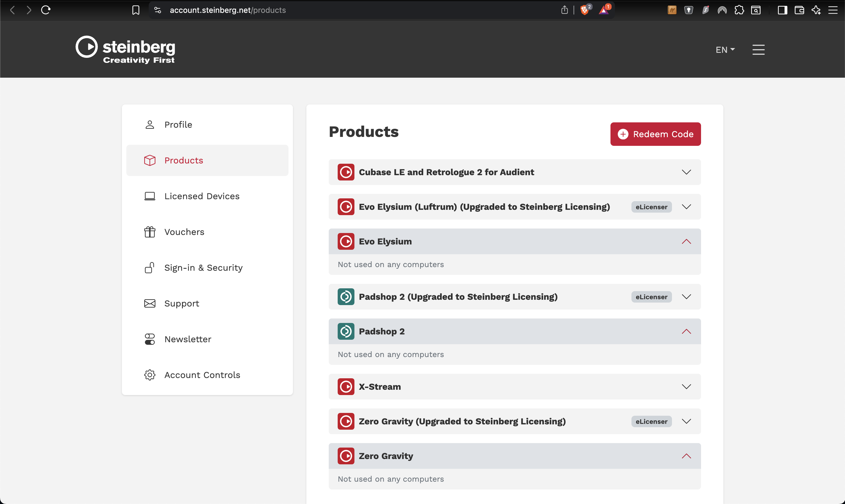Click the Licensed Devices laptop icon
845x504 pixels.
click(x=150, y=196)
